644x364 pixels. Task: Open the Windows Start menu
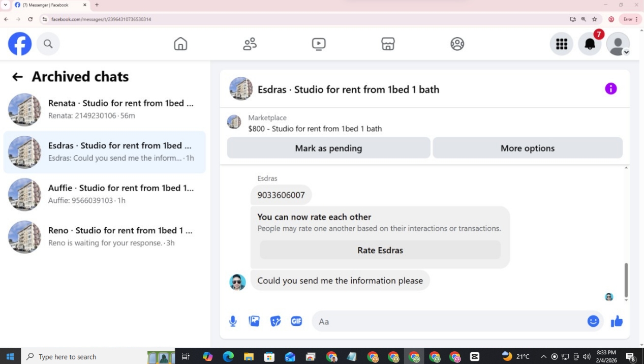coord(10,356)
